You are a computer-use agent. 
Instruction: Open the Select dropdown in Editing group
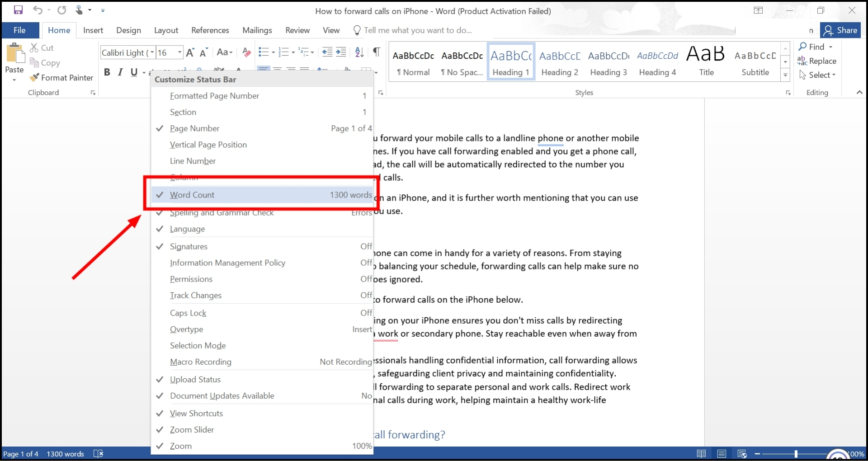pos(818,75)
